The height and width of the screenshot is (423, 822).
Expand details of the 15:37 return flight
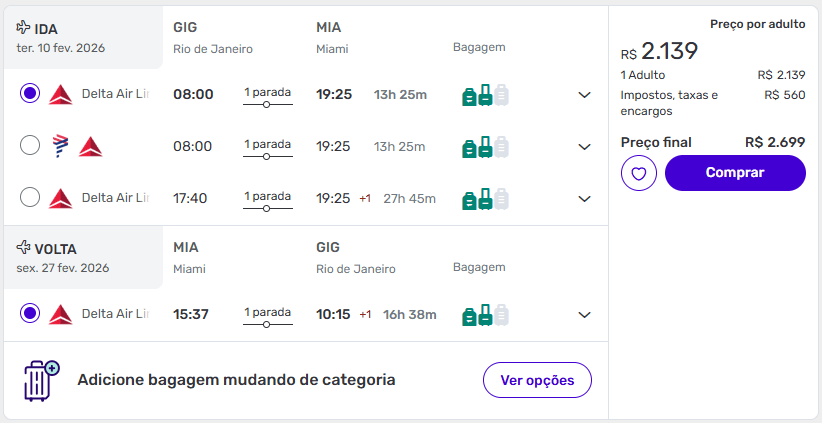(x=585, y=315)
